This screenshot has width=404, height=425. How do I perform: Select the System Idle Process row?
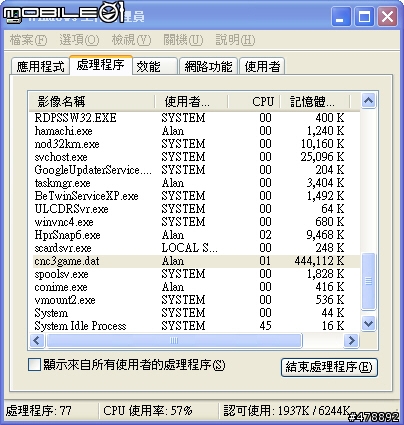[x=194, y=326]
